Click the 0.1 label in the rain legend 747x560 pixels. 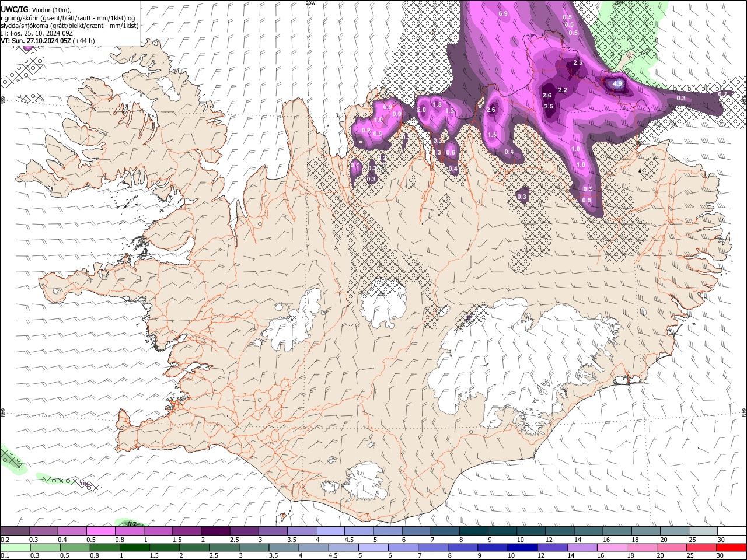[5, 555]
